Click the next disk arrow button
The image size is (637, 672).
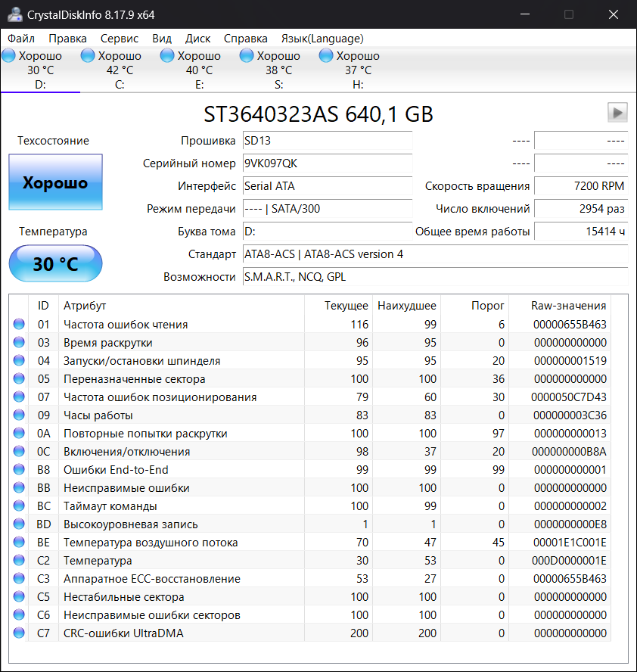[x=617, y=113]
